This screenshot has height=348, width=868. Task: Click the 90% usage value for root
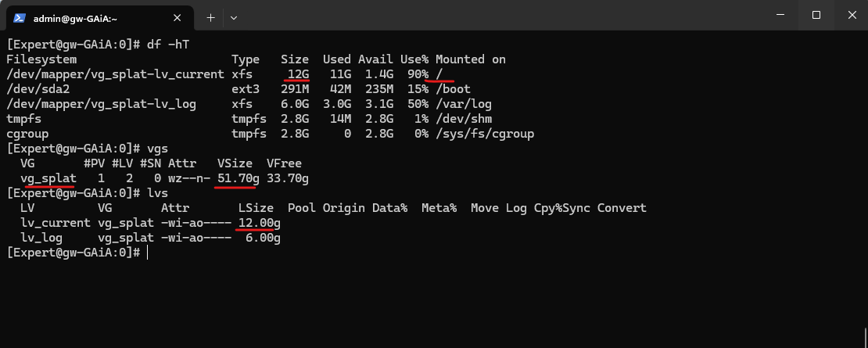click(x=414, y=74)
